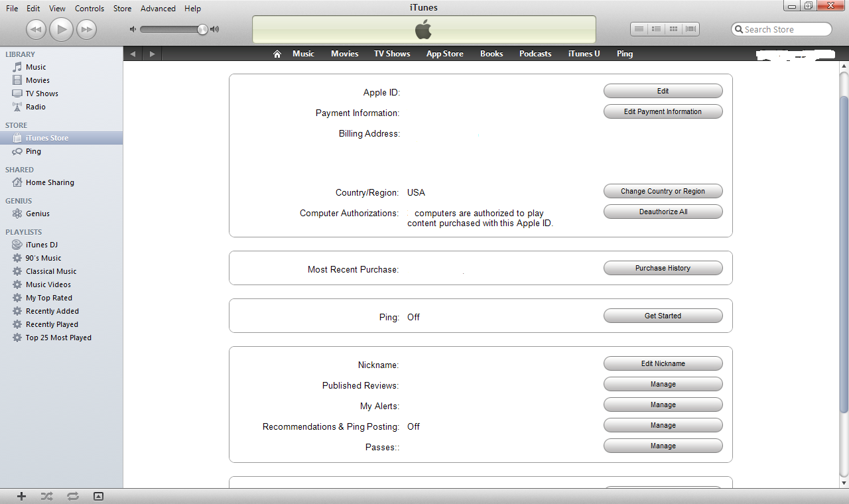Open the Ping tab in store navigation

point(625,54)
